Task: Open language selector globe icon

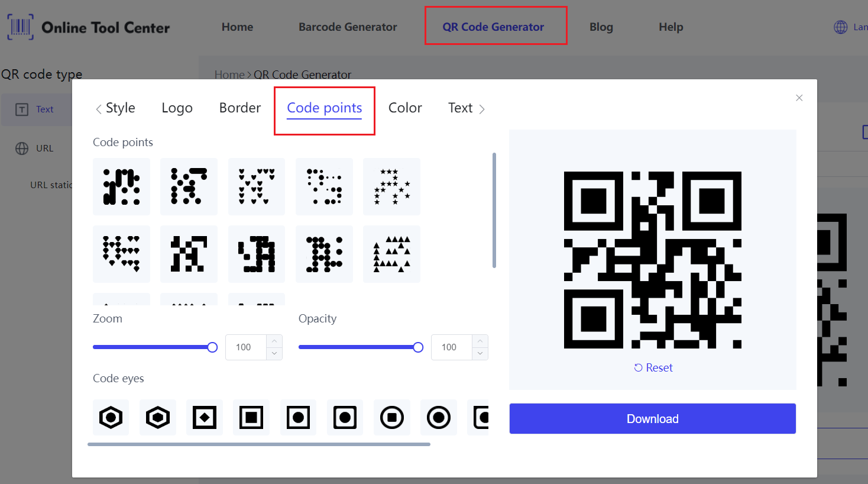Action: [841, 27]
